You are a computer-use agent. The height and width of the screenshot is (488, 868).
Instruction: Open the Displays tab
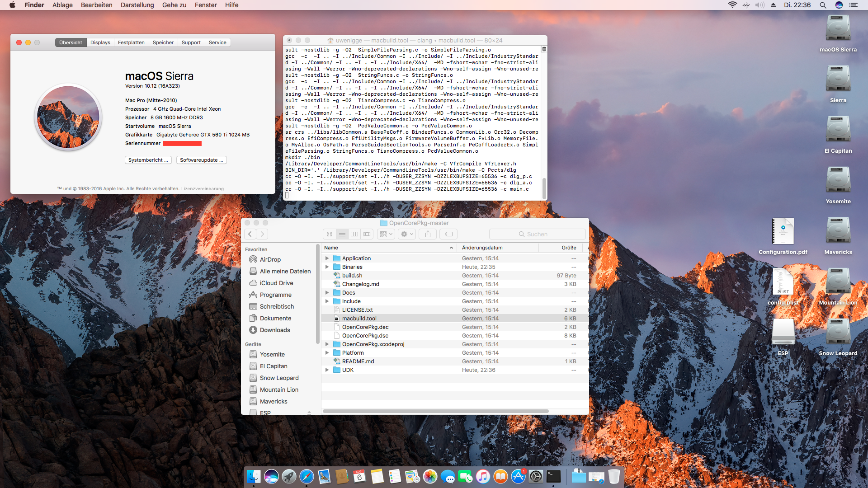click(x=100, y=42)
